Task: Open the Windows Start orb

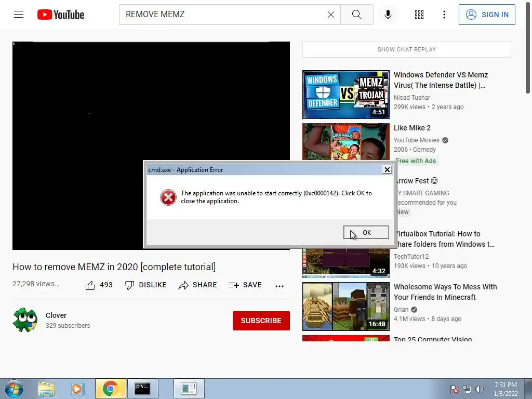Action: tap(14, 389)
